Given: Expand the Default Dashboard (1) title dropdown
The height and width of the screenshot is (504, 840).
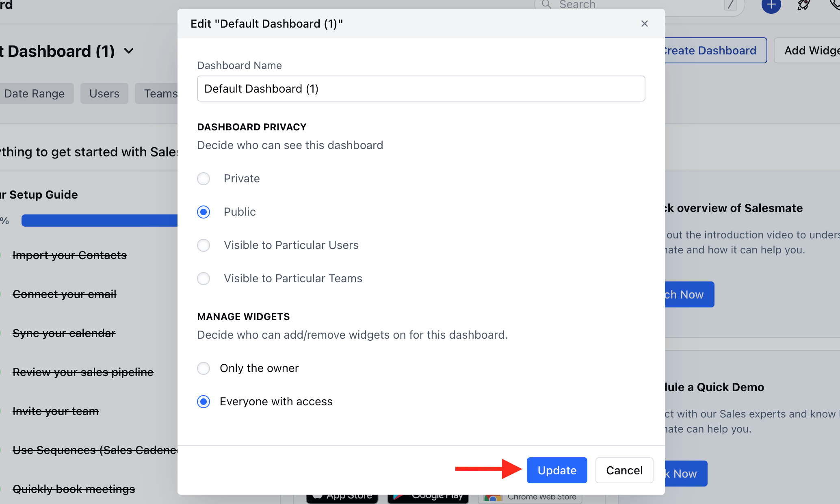Looking at the screenshot, I should [x=128, y=51].
